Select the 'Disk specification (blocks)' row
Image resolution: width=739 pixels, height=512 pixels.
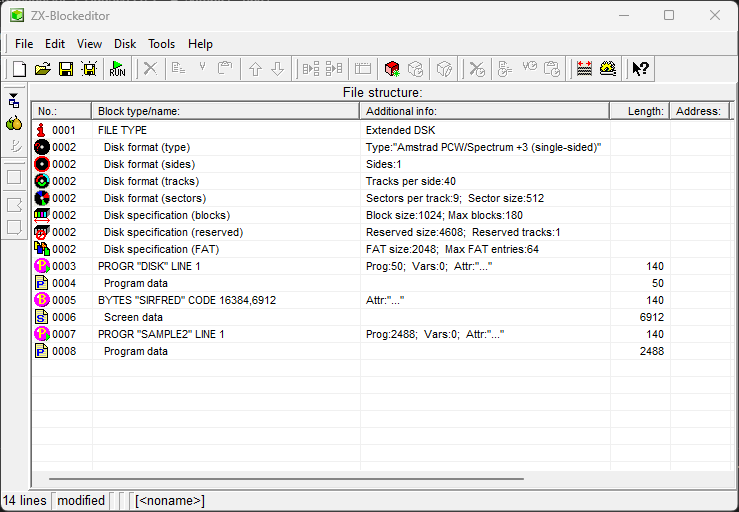381,215
